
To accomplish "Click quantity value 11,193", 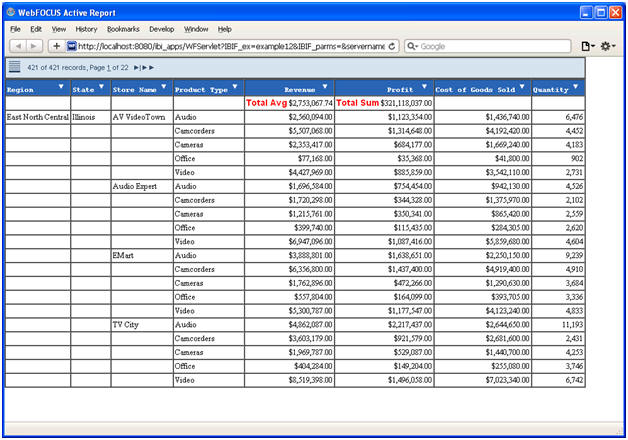I will tap(572, 325).
